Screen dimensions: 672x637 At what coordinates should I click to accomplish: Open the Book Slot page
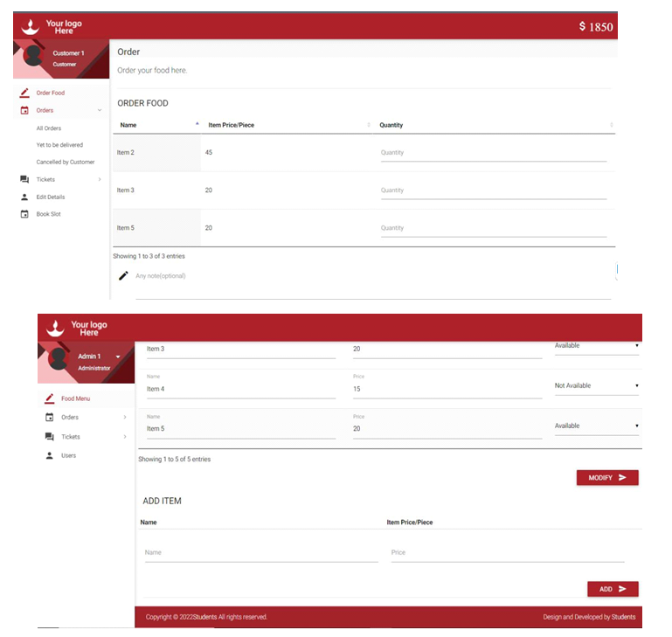48,214
